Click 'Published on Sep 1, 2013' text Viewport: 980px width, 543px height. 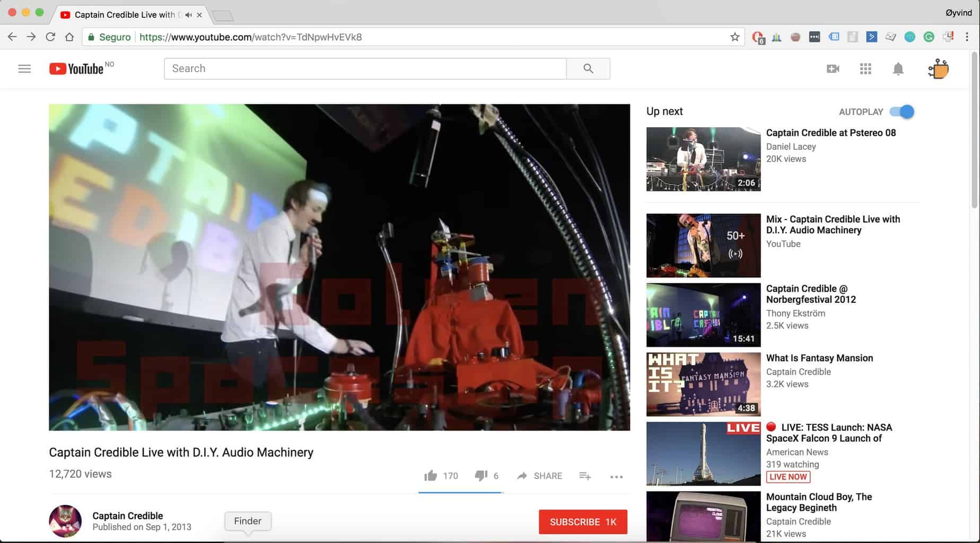pos(142,527)
